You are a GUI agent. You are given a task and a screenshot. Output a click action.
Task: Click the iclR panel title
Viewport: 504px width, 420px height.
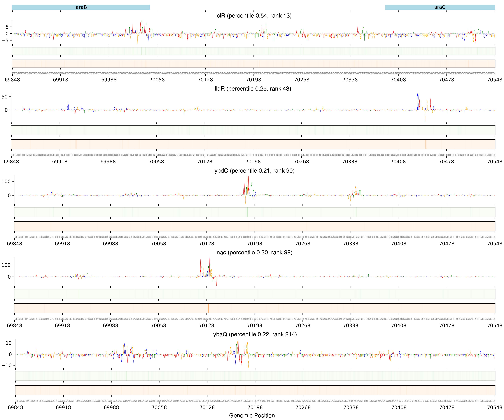point(253,16)
